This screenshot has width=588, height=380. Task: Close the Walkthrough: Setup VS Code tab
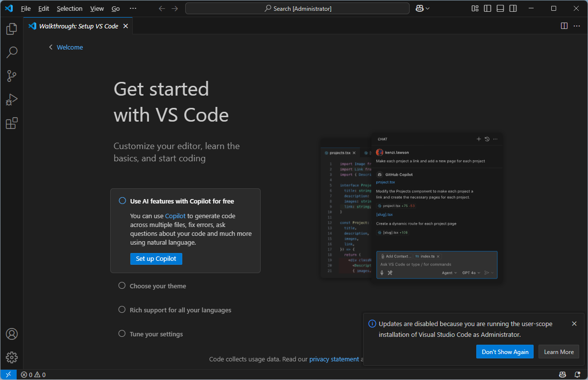pos(125,26)
